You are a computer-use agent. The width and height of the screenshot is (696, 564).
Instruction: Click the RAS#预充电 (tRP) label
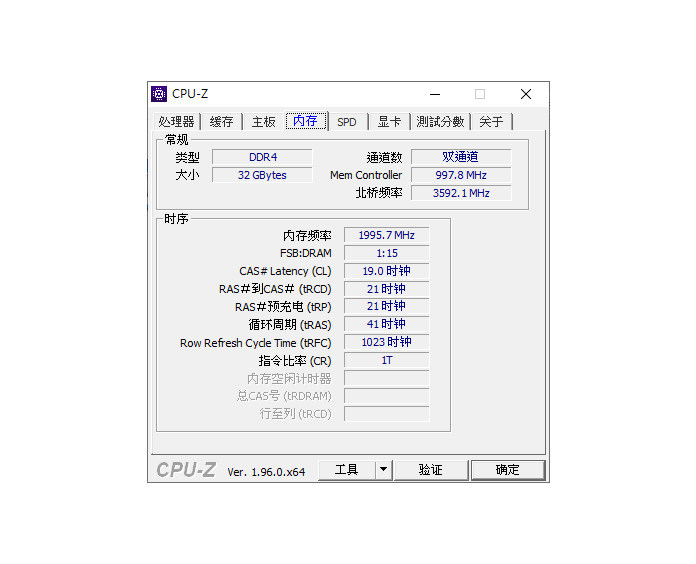coord(283,307)
